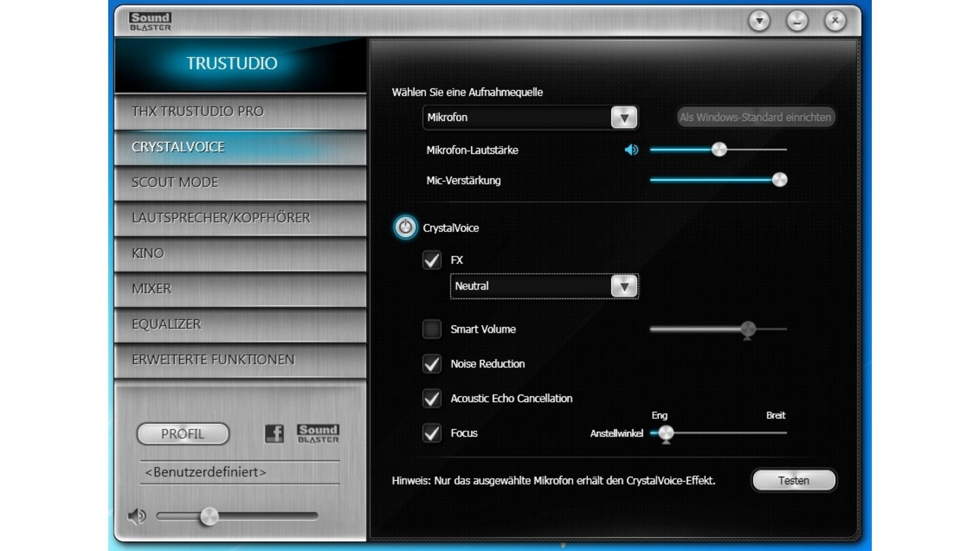Toggle the CrystalVoice power button

(406, 228)
